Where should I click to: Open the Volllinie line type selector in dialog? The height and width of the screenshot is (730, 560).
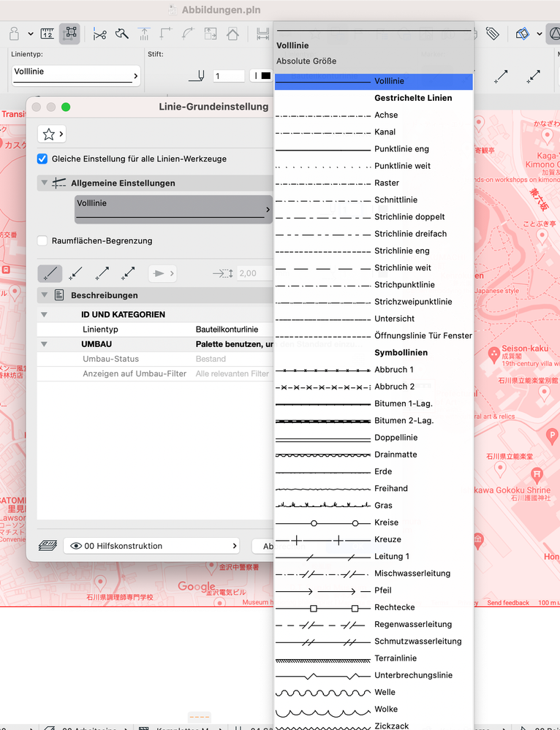[x=173, y=210]
